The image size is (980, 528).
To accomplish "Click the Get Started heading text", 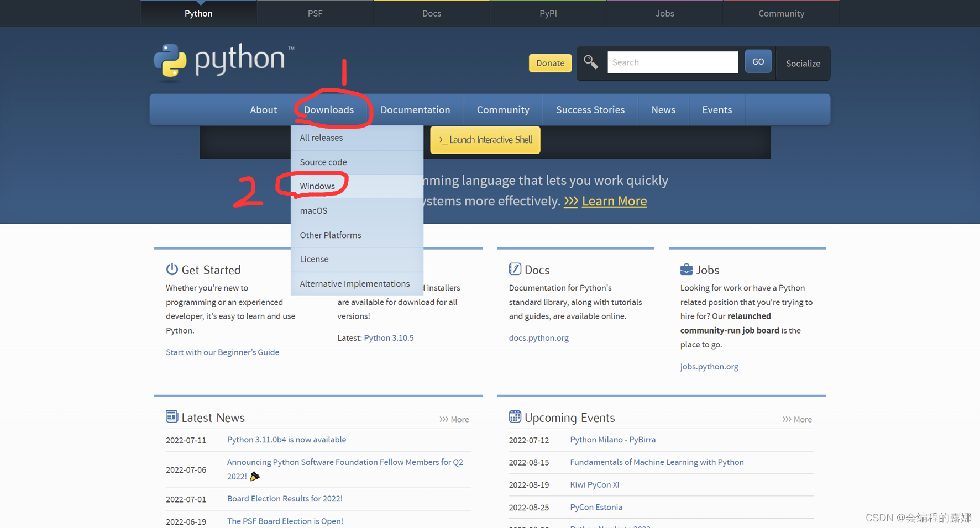I will [x=211, y=270].
